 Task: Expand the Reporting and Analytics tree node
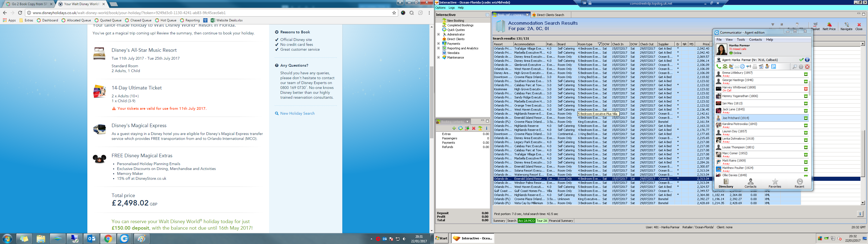pos(438,48)
